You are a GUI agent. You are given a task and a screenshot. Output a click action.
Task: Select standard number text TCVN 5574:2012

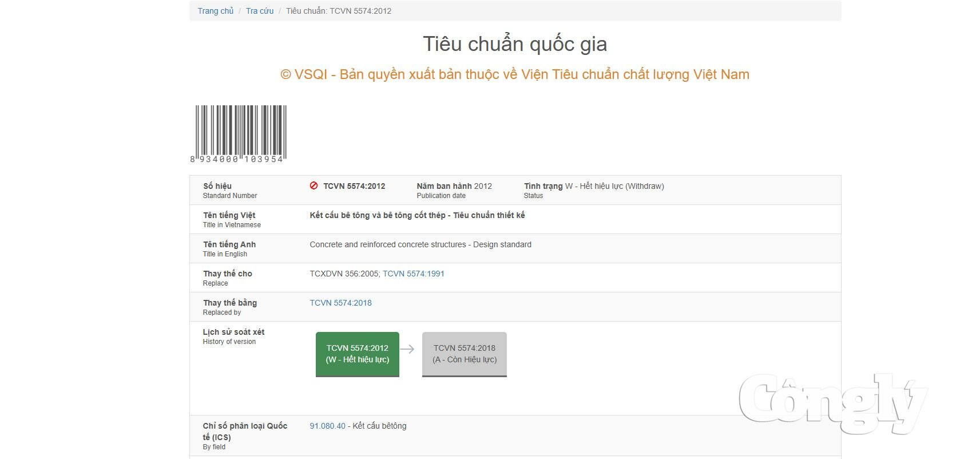pyautogui.click(x=354, y=186)
